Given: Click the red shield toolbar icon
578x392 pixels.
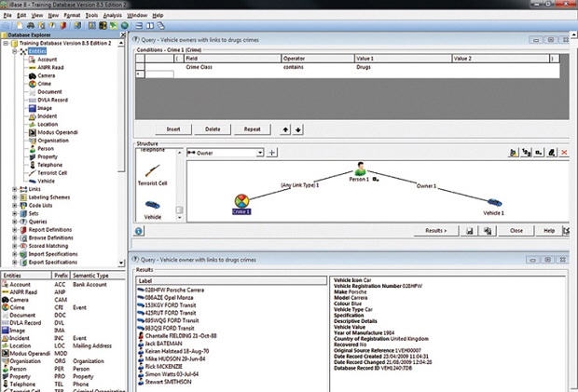Looking at the screenshot, I should click(63, 25).
